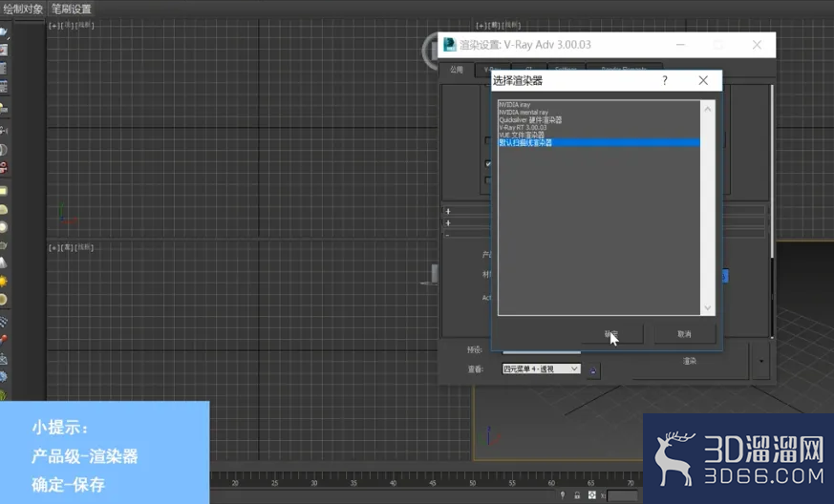Click red camera icon in left toolbar
834x504 pixels.
coord(3,167)
